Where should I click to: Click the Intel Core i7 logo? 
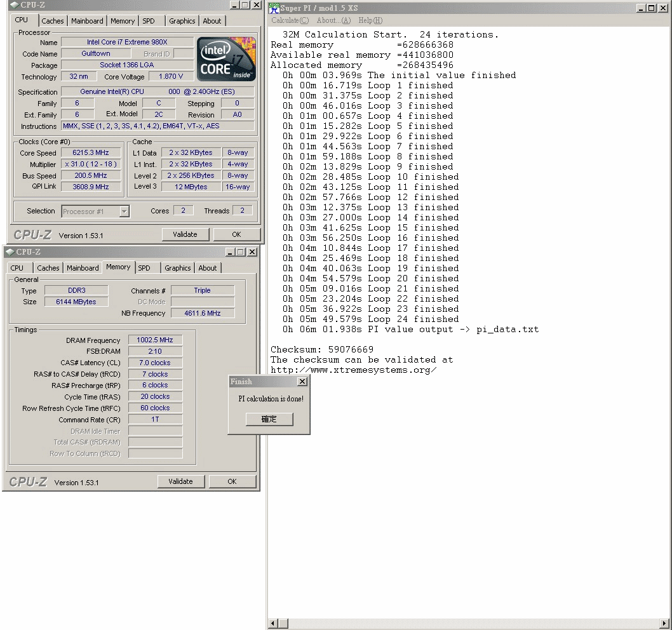tap(226, 58)
